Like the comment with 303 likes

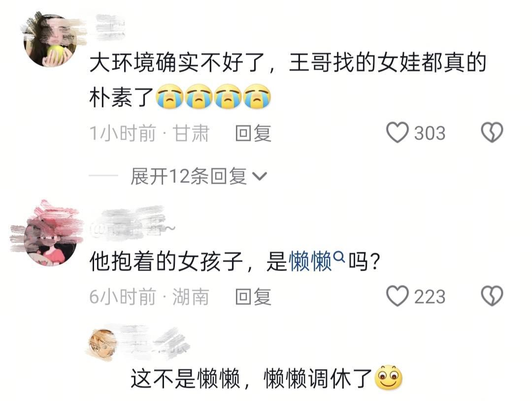(x=398, y=133)
